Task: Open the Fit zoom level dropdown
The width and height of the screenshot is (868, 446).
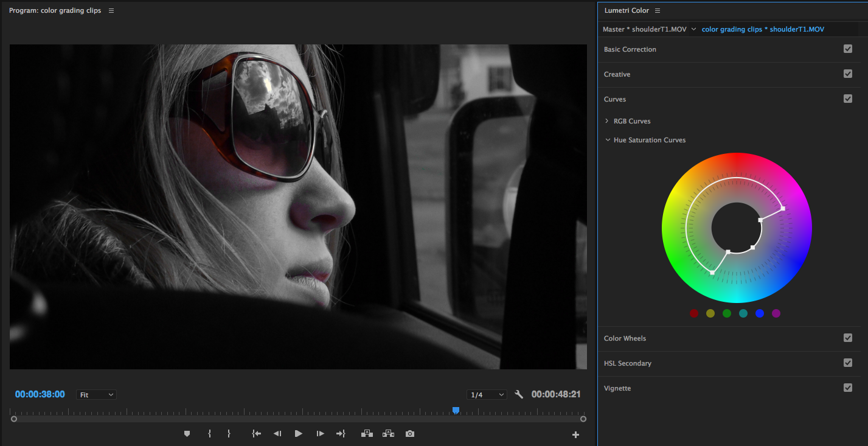Action: pyautogui.click(x=95, y=394)
